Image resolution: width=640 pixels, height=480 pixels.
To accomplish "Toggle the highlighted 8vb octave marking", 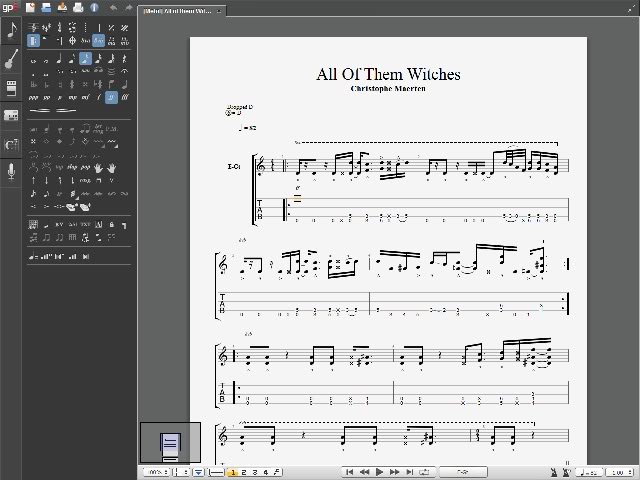I will click(98, 40).
